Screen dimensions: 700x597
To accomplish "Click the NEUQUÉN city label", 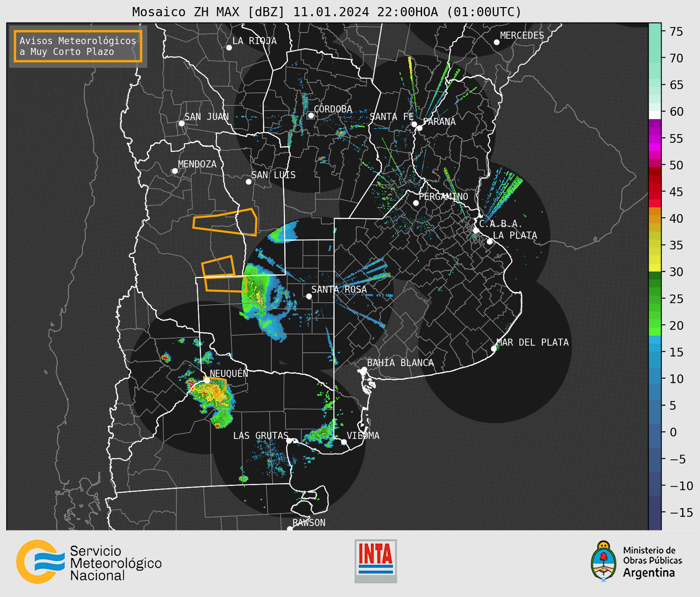I will pyautogui.click(x=229, y=373).
